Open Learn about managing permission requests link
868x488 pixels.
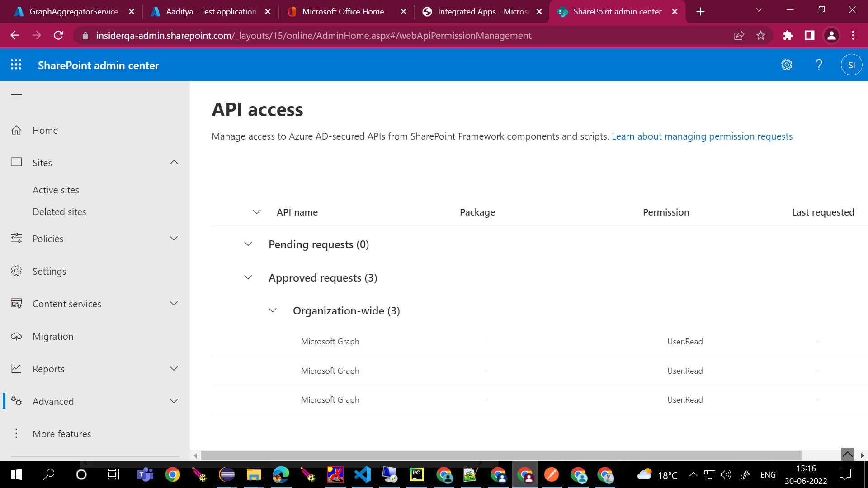click(x=702, y=136)
